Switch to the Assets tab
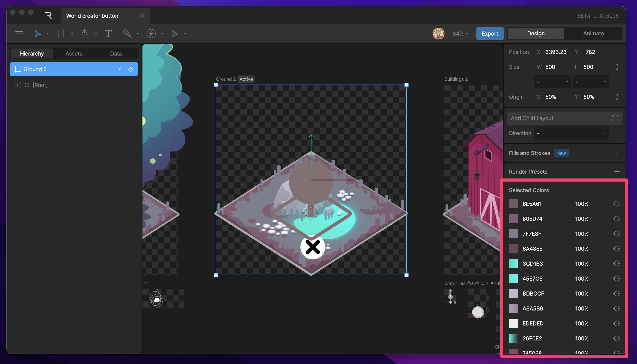The image size is (637, 364). click(74, 53)
